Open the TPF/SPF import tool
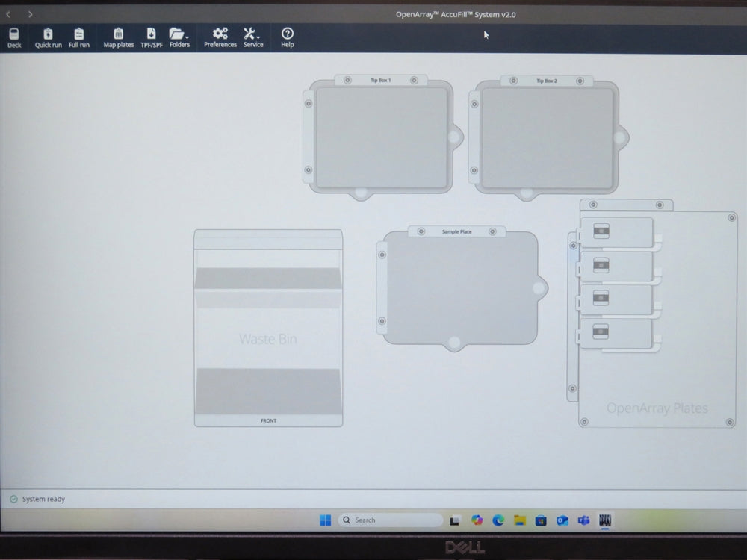Viewport: 747px width, 560px height. coord(152,37)
